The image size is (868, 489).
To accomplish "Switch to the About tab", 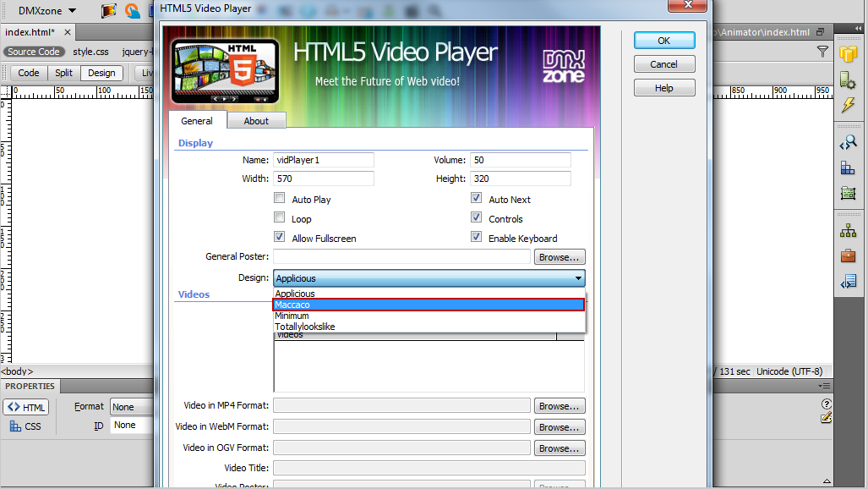I will click(x=256, y=121).
